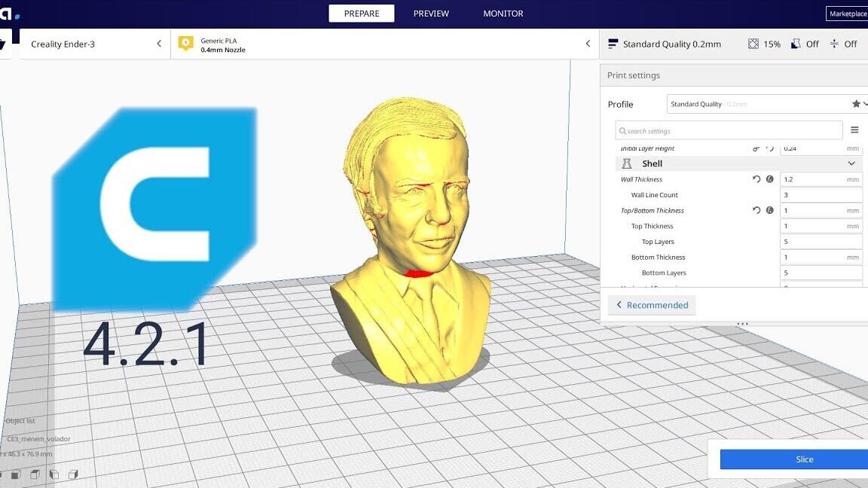The width and height of the screenshot is (868, 488).
Task: Click the yellow extruder material icon
Action: click(x=186, y=44)
